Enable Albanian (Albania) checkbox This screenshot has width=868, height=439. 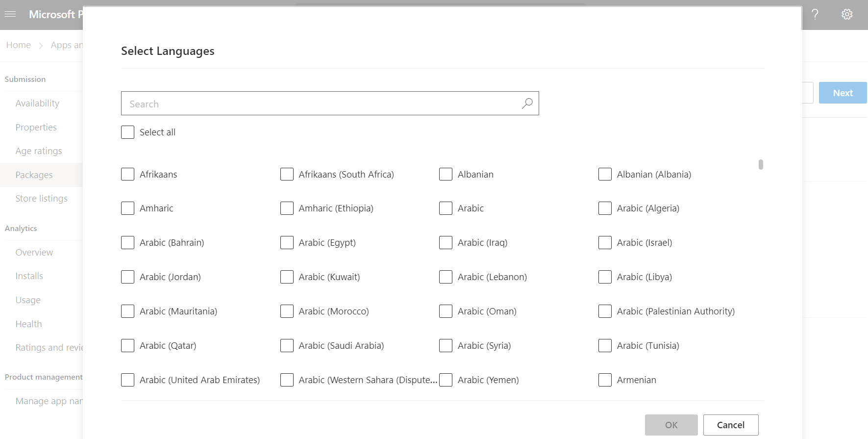(x=605, y=174)
